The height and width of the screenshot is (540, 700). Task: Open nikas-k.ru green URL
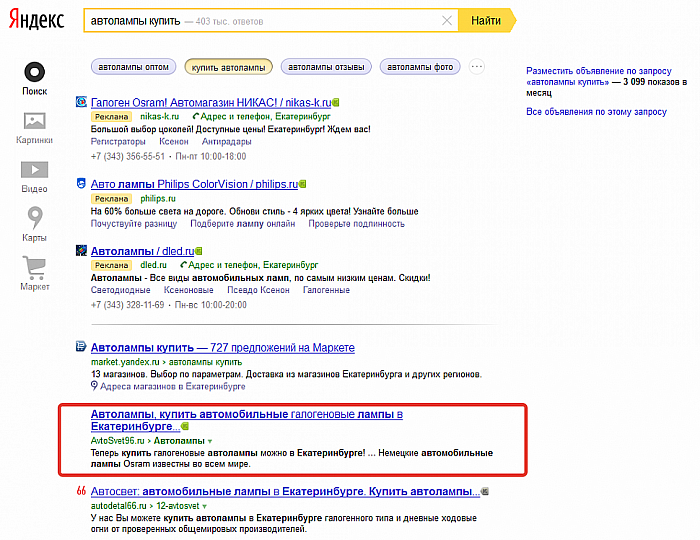[159, 116]
